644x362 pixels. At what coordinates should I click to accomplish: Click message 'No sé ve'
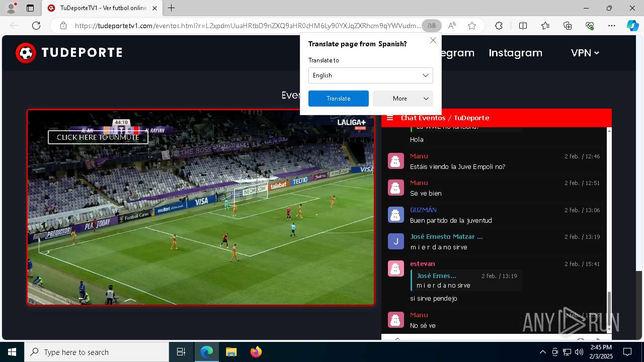pyautogui.click(x=423, y=325)
